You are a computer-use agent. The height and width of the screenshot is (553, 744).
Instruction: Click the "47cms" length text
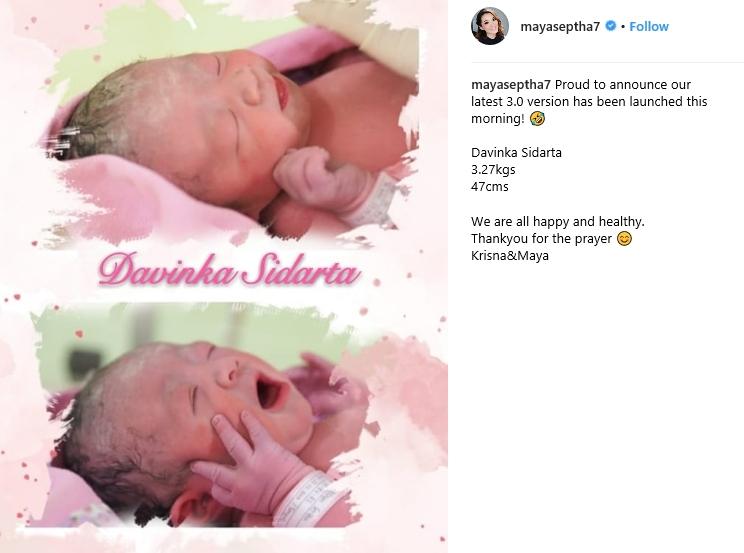point(490,187)
